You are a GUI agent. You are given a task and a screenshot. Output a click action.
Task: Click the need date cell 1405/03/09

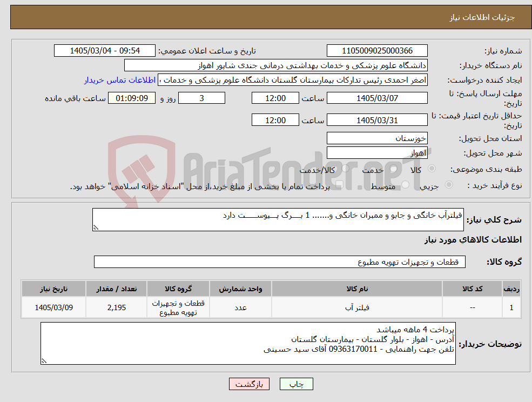(x=53, y=307)
